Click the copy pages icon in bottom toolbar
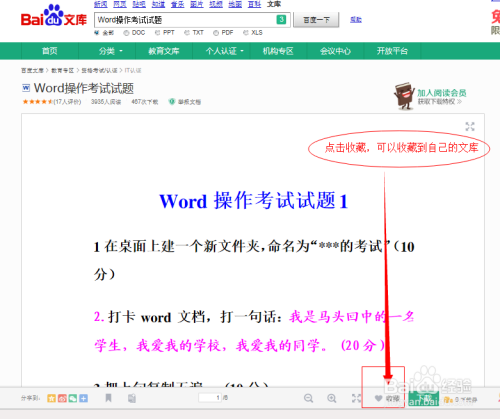 (132, 398)
